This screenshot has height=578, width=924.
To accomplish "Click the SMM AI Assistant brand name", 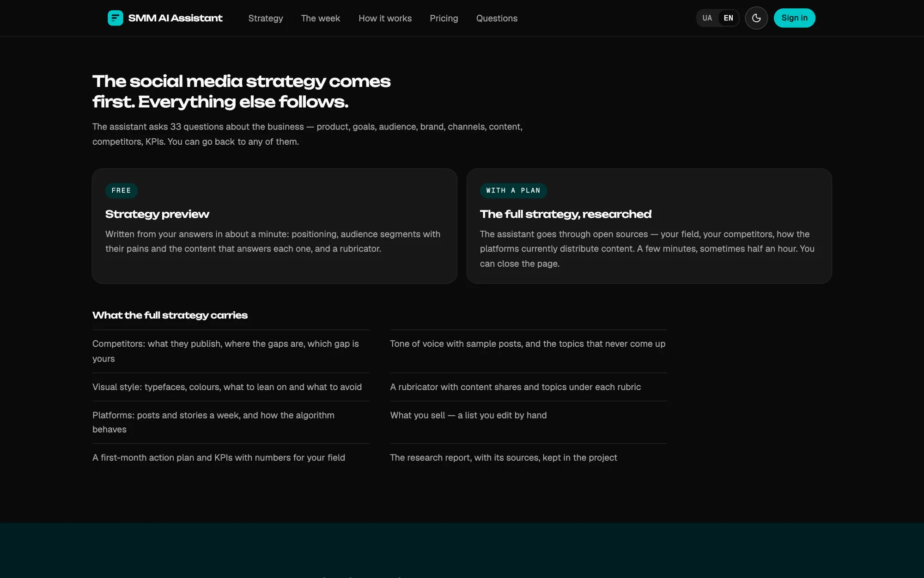I will [176, 18].
